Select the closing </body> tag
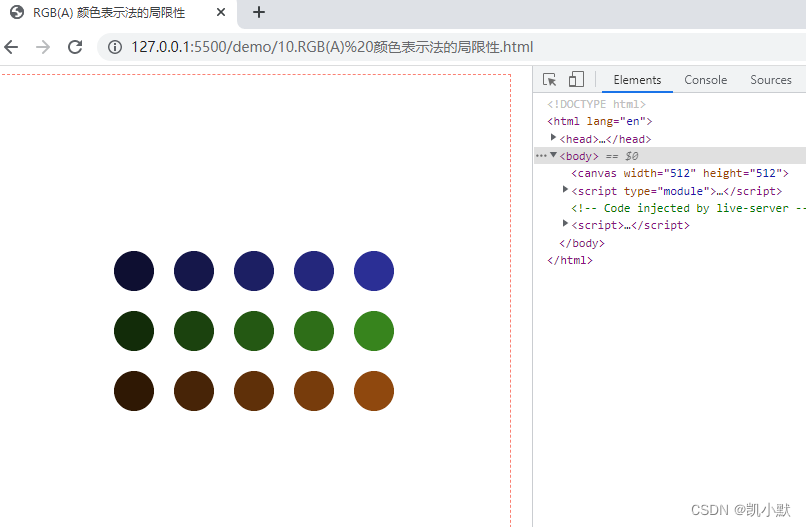806x527 pixels. tap(582, 243)
